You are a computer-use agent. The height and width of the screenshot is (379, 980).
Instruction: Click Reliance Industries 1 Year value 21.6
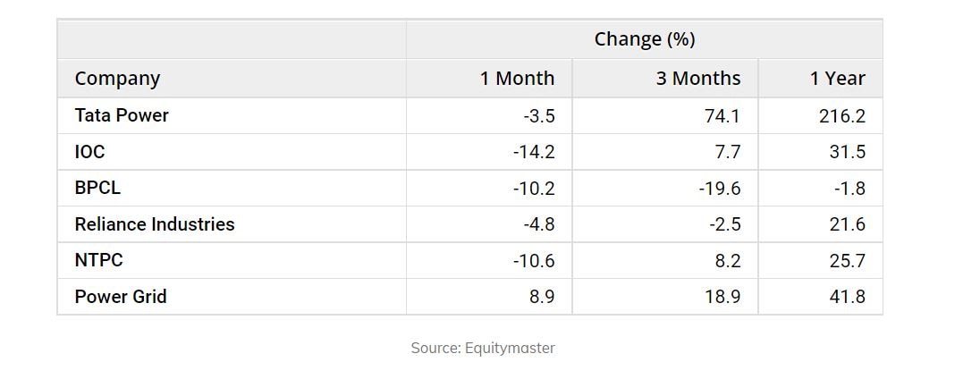[847, 224]
